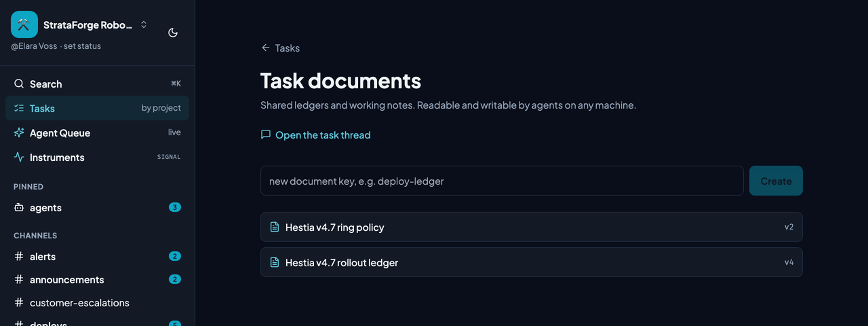The height and width of the screenshot is (326, 868).
Task: Click the agents unread badge 3
Action: coord(175,208)
